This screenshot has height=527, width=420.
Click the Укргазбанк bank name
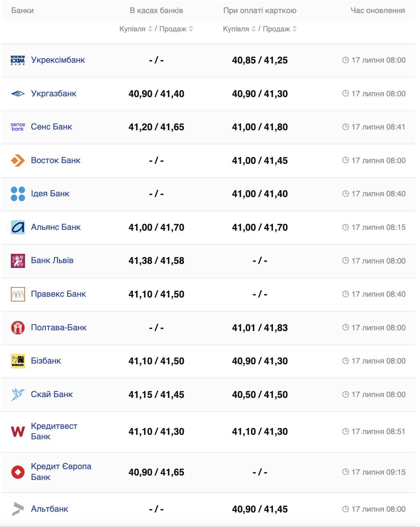pyautogui.click(x=54, y=94)
